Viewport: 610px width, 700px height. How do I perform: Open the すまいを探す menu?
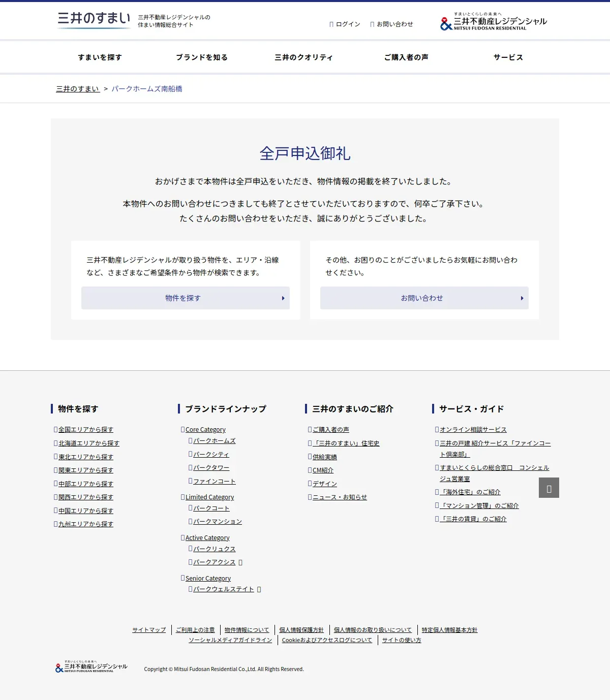100,57
